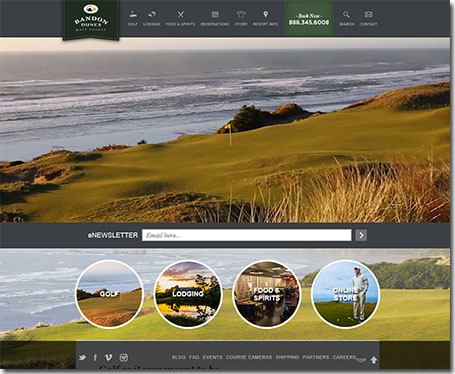Open the Contact envelope icon
The height and width of the screenshot is (374, 455).
click(368, 14)
